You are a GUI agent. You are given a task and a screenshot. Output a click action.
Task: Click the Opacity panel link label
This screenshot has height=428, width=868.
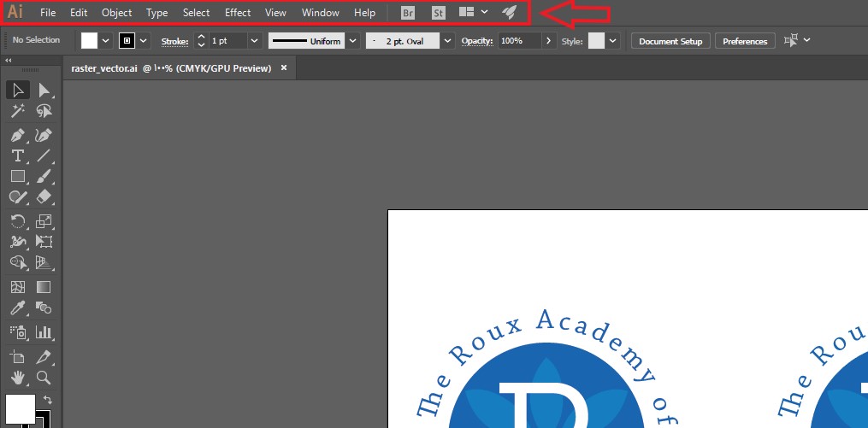pos(476,42)
